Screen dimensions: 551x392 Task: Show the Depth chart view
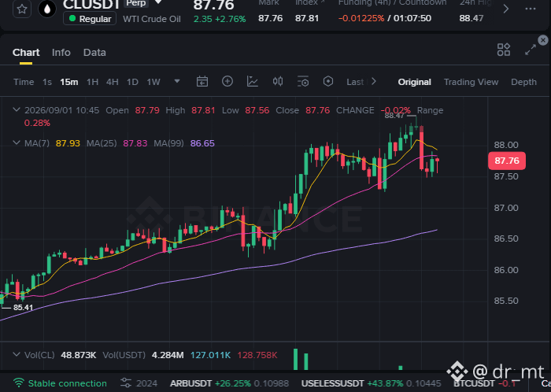tap(523, 82)
